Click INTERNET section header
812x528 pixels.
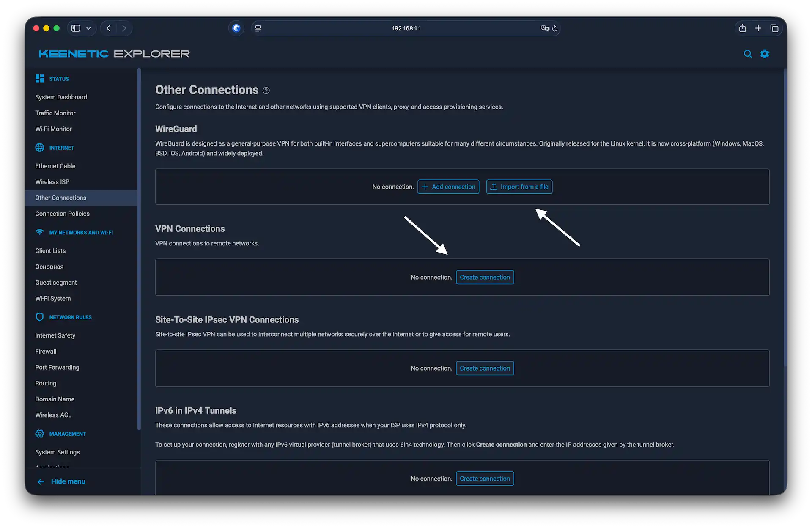click(62, 148)
